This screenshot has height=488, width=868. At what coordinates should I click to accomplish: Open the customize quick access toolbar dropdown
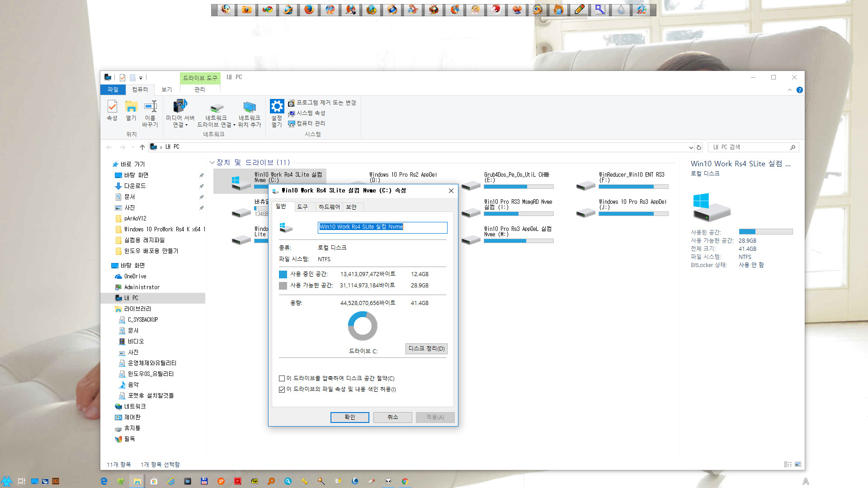(141, 78)
